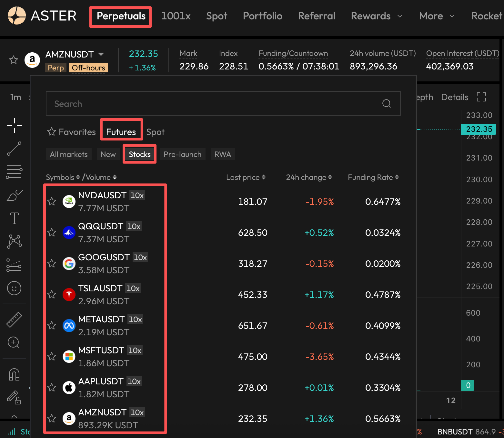Open the Rewards dropdown menu

pyautogui.click(x=376, y=16)
